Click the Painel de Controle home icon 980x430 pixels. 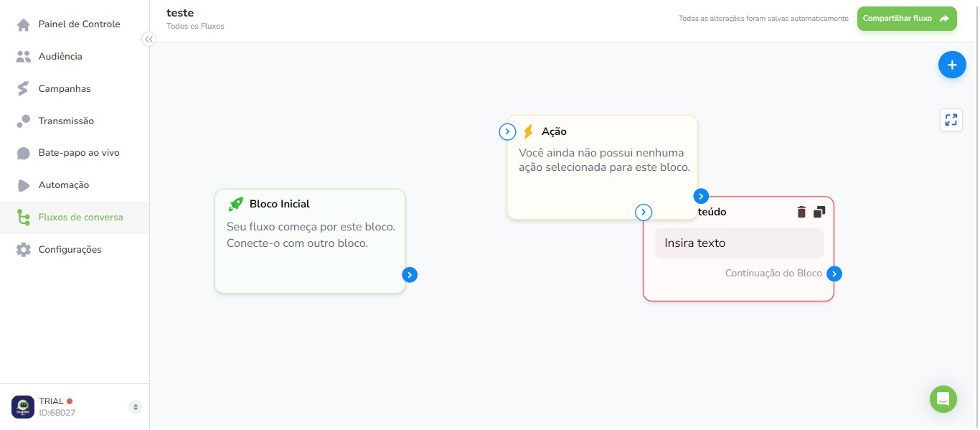24,24
